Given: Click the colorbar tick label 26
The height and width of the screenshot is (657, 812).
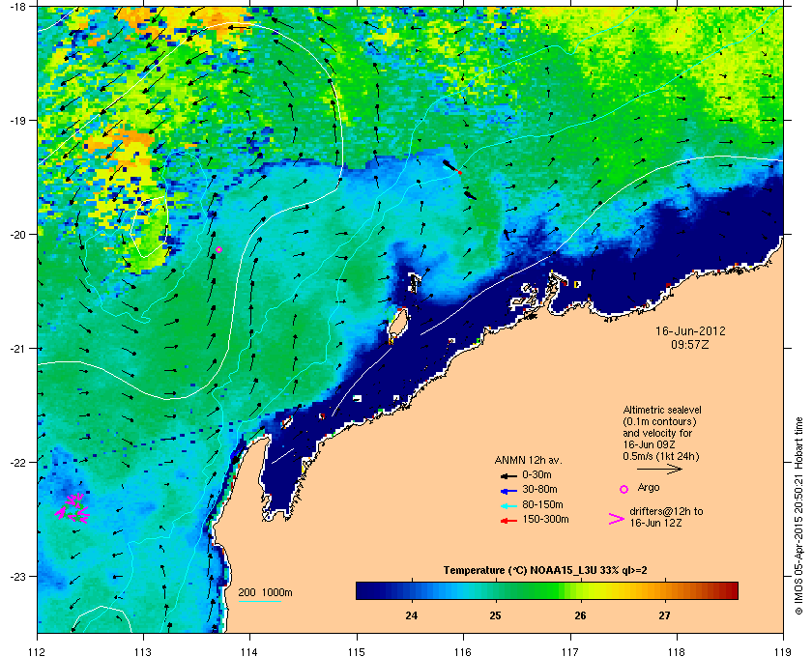Looking at the screenshot, I should 580,615.
